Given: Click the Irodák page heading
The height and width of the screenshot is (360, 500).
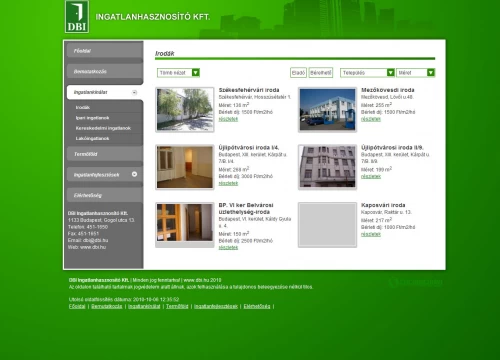Looking at the screenshot, I should point(165,54).
